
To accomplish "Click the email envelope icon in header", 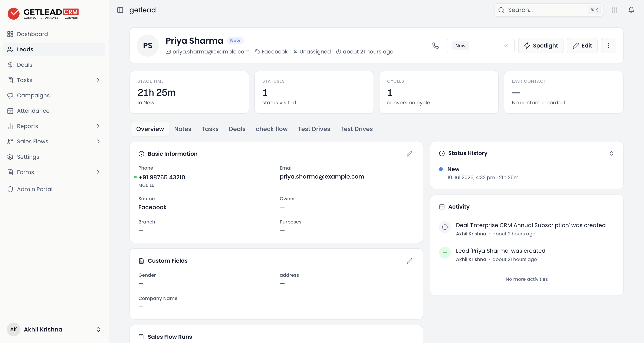I will tap(168, 52).
